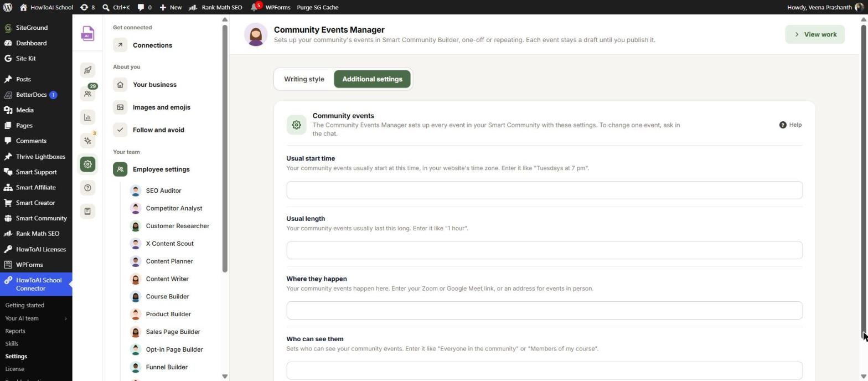Click the Community events gear icon

tap(296, 125)
